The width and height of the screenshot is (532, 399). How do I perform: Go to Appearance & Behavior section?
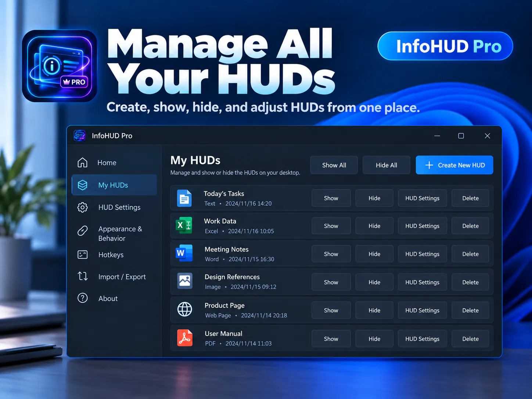tap(114, 233)
